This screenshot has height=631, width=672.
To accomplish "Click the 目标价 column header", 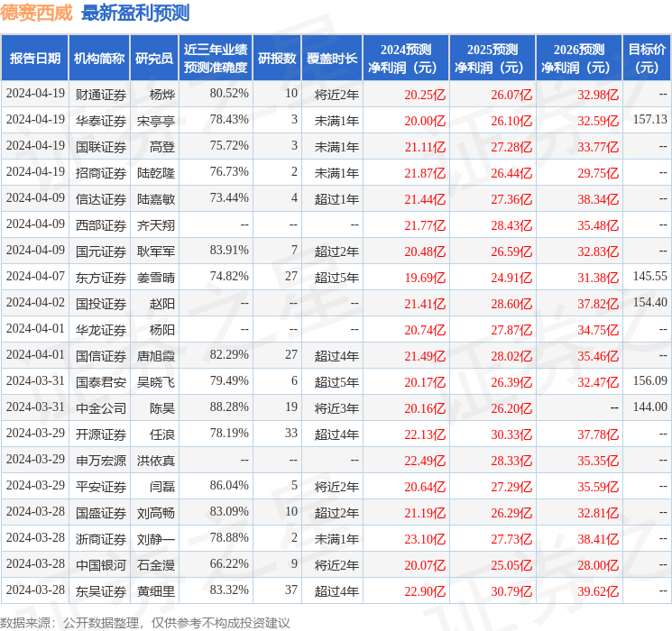I will click(x=647, y=59).
